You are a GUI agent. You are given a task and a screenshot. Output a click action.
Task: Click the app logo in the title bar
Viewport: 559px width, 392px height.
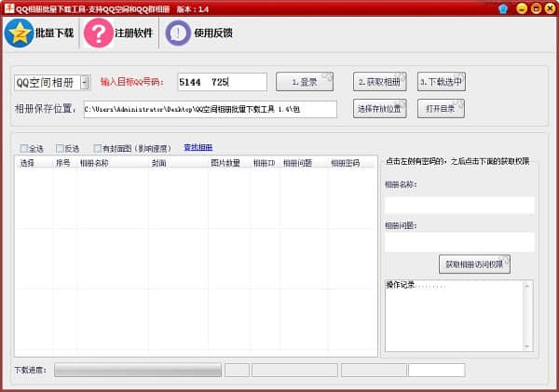(9, 8)
